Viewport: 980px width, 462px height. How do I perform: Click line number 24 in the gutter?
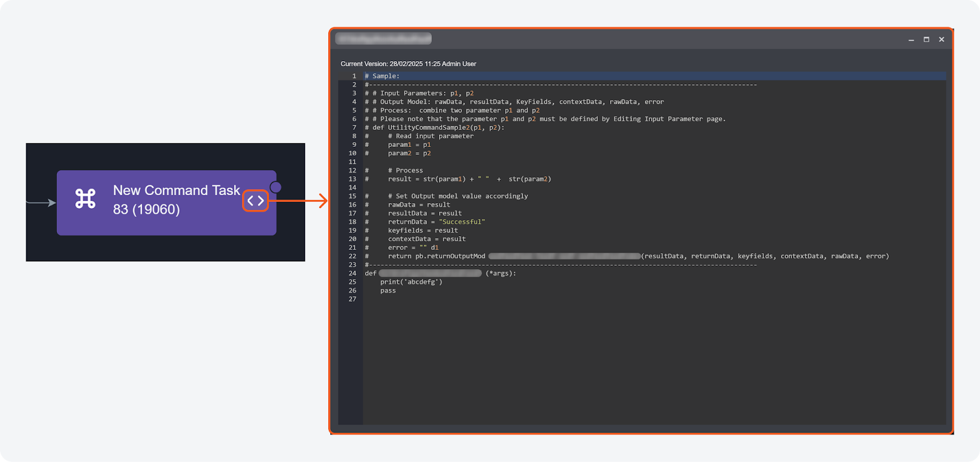tap(352, 274)
